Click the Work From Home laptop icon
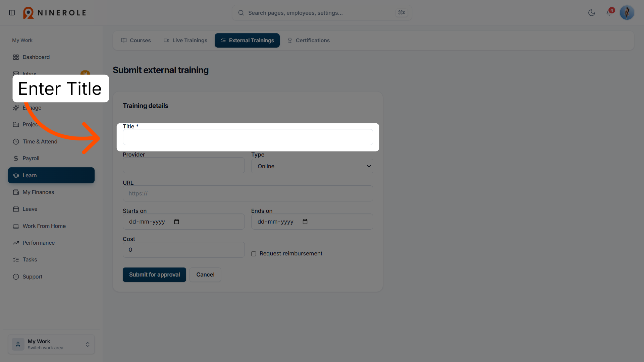Screen dimensions: 644x362 (x=16, y=226)
